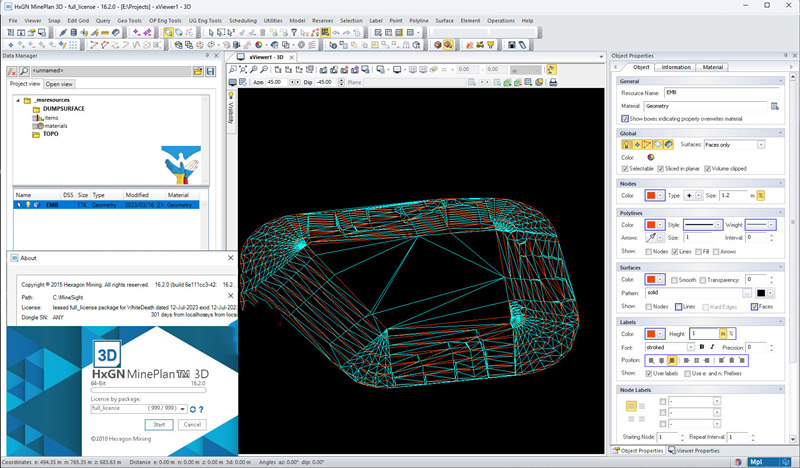
Task: Enable Show boxes indicating property overwrites material
Action: (x=625, y=119)
